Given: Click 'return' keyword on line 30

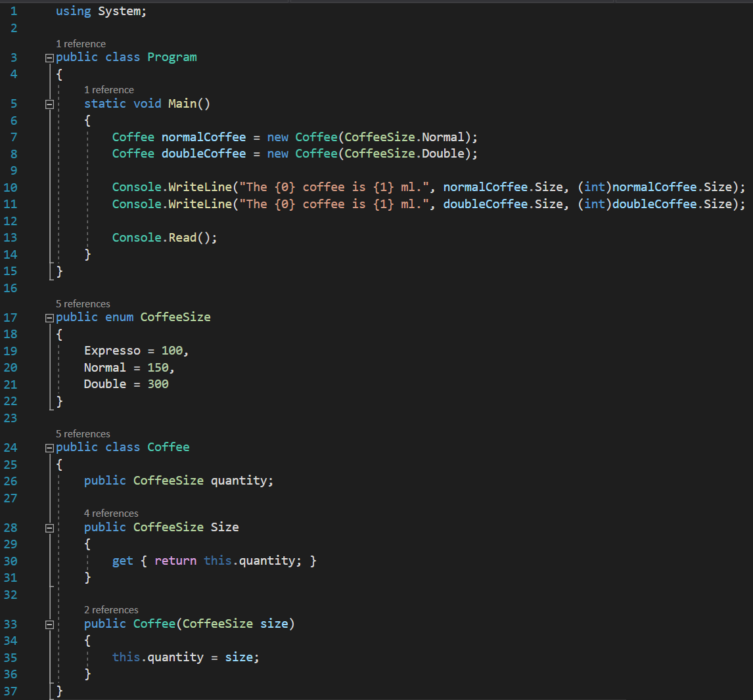Looking at the screenshot, I should [x=175, y=561].
